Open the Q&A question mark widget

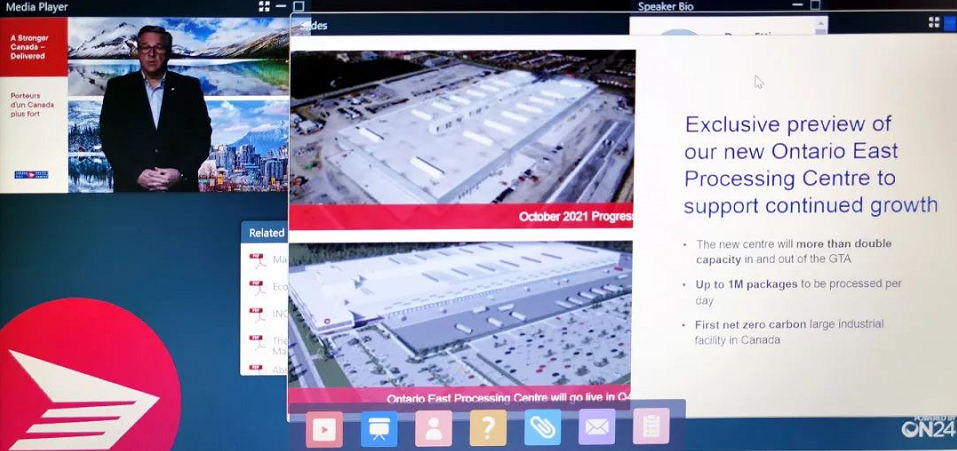(488, 428)
